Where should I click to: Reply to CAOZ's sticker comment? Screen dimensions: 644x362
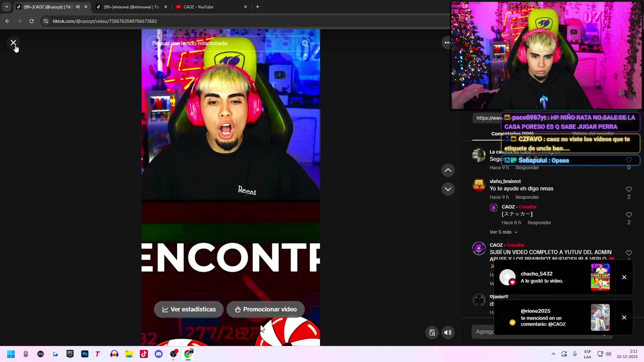coord(539,222)
